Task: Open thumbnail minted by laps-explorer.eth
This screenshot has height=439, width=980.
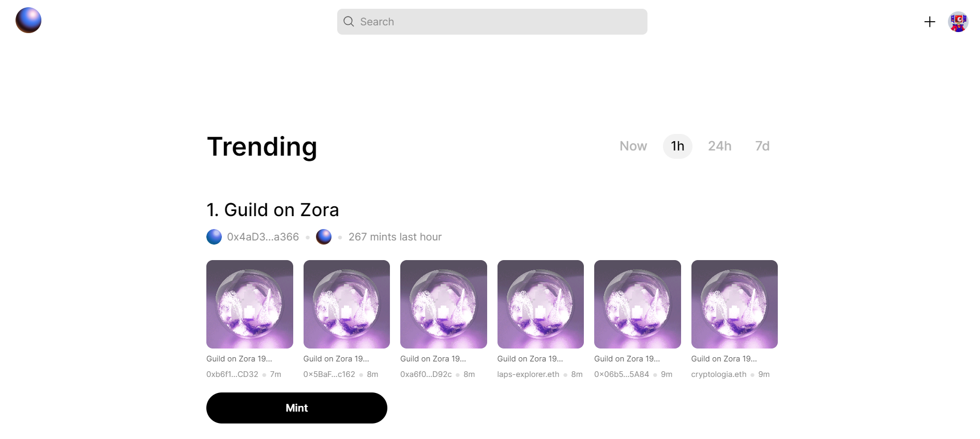Action: tap(540, 304)
